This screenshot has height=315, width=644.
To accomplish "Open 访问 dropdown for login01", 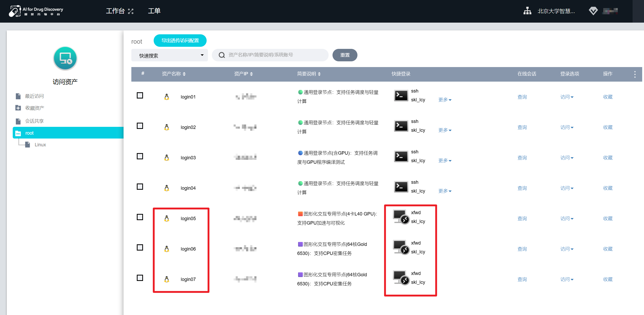I will tap(567, 97).
